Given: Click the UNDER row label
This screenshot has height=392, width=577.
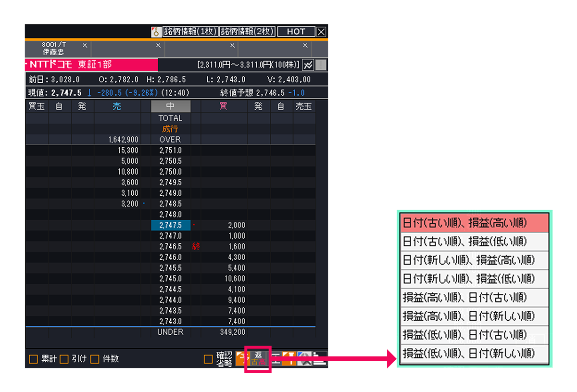Looking at the screenshot, I should [170, 332].
